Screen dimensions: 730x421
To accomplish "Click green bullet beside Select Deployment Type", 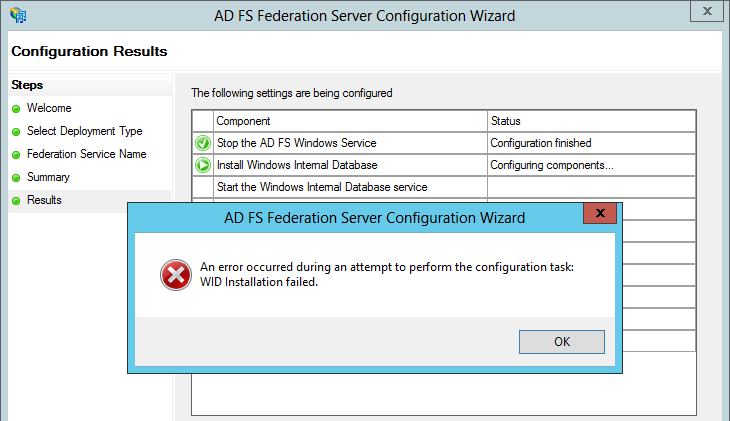I will (x=16, y=132).
